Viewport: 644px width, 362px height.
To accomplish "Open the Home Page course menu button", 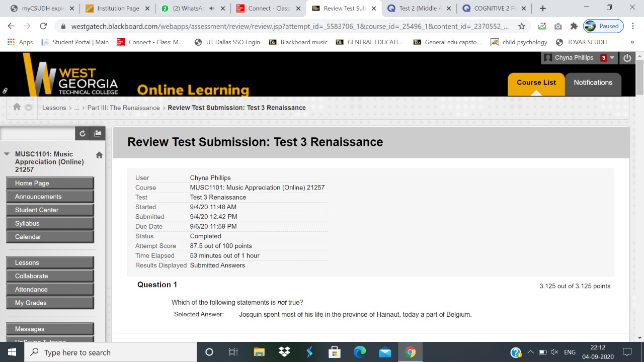I will click(x=50, y=183).
